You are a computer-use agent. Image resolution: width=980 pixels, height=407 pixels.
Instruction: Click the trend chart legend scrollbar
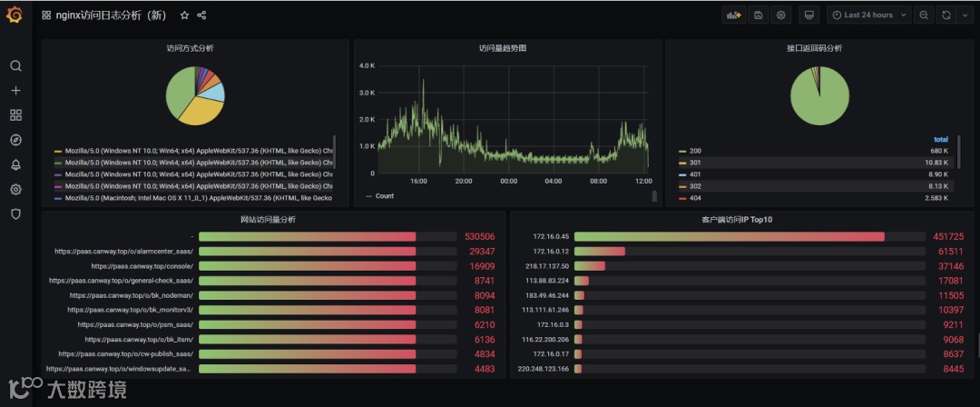(654, 196)
